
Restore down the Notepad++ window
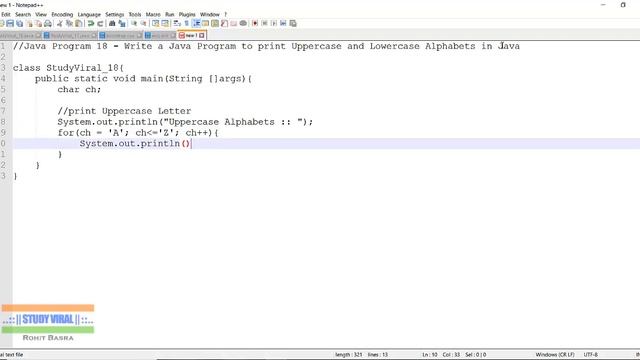(623, 5)
